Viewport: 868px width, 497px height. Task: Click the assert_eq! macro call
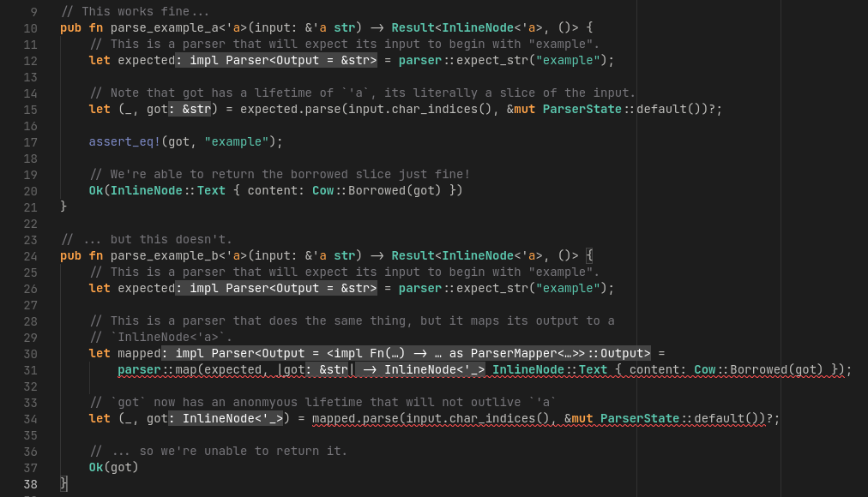pyautogui.click(x=124, y=142)
